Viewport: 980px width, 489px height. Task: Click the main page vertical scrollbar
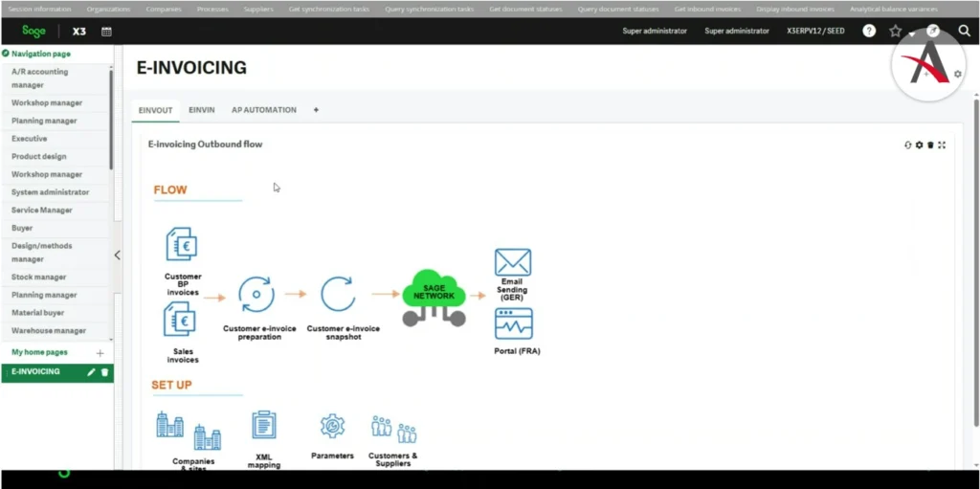[975, 262]
